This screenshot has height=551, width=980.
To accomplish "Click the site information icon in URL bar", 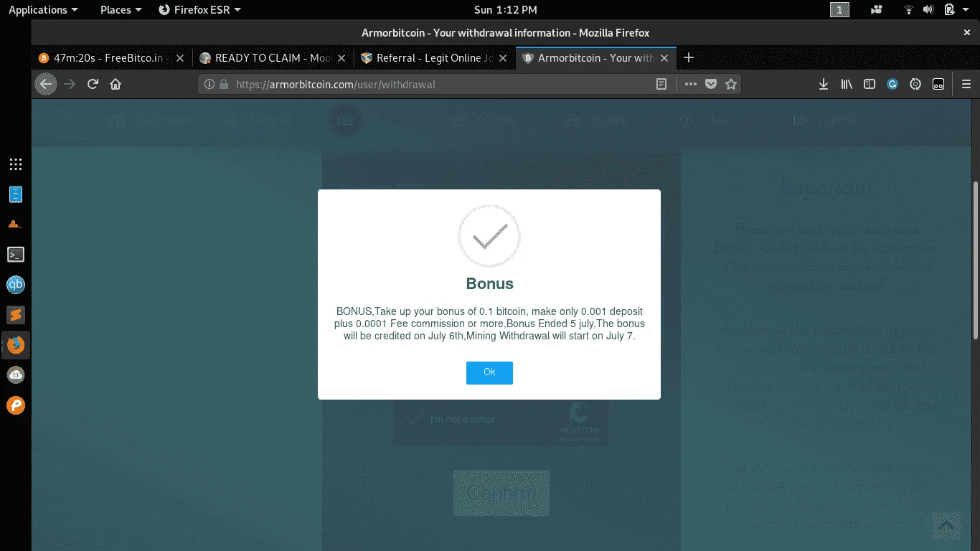I will (209, 84).
